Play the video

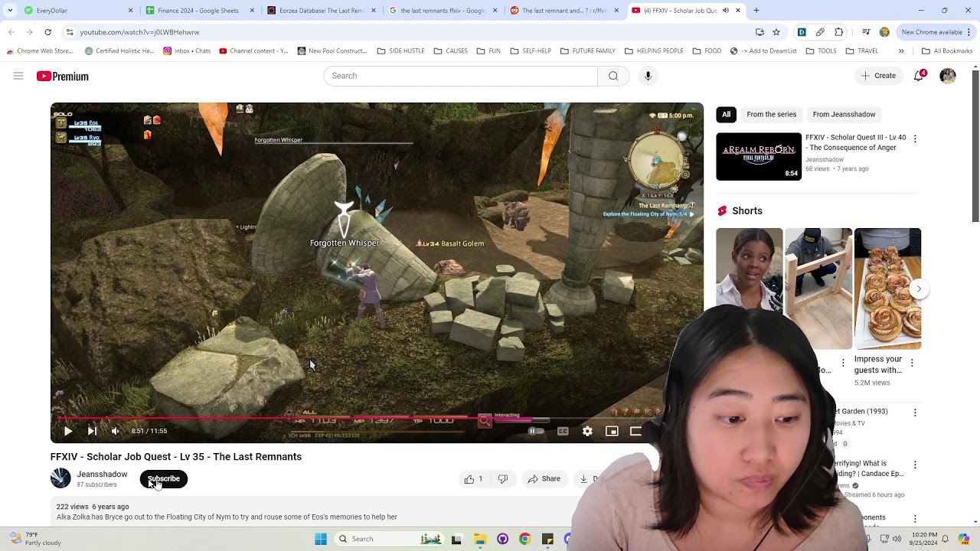point(68,431)
